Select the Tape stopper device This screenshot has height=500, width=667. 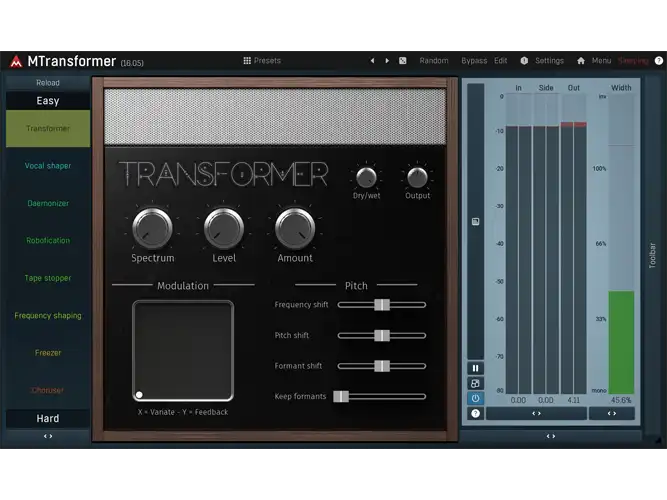[x=48, y=278]
